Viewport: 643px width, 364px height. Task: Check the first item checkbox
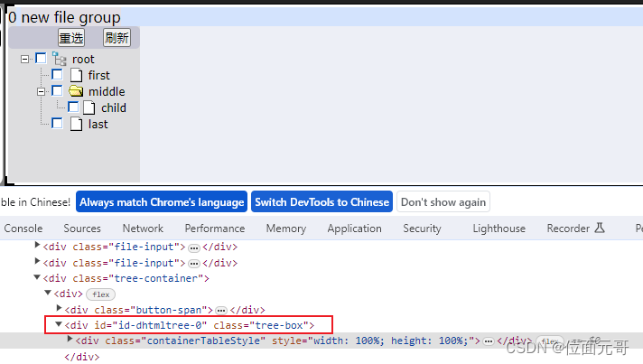(x=57, y=75)
